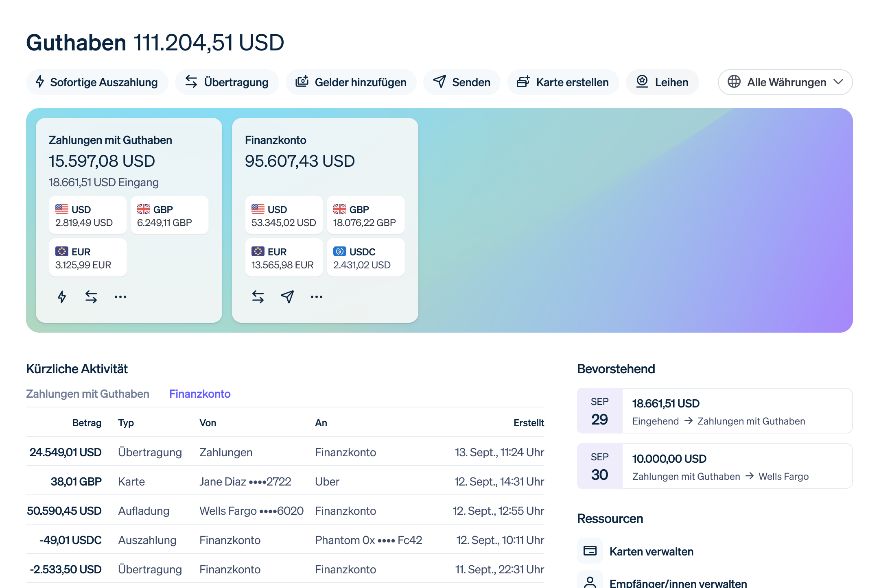
Task: Click the Übertragung button
Action: tap(227, 82)
